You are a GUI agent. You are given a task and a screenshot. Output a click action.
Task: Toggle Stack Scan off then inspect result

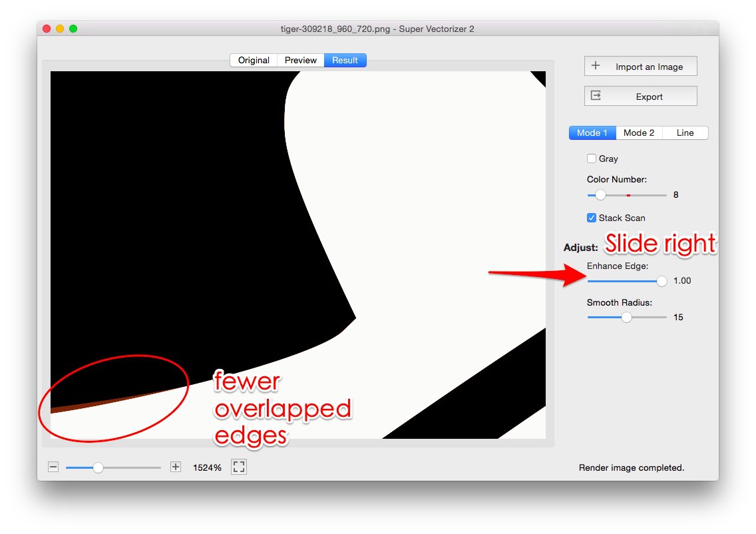coord(592,218)
